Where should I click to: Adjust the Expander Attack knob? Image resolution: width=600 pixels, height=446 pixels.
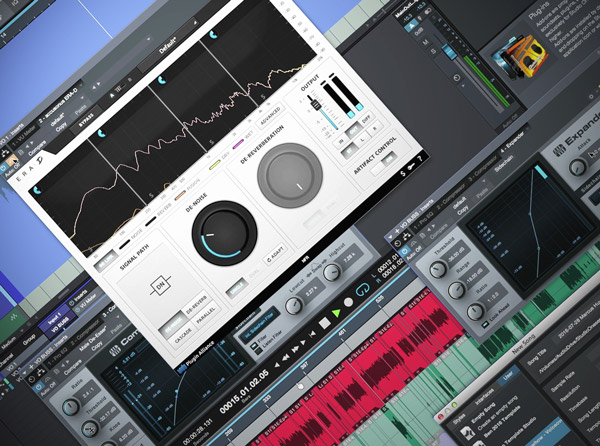[x=577, y=167]
